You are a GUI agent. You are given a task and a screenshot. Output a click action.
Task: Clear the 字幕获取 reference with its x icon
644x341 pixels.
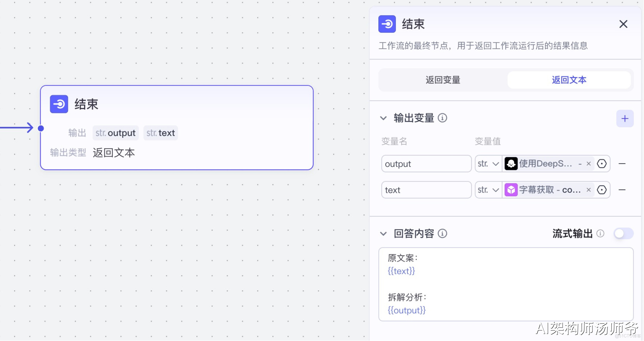coord(589,190)
